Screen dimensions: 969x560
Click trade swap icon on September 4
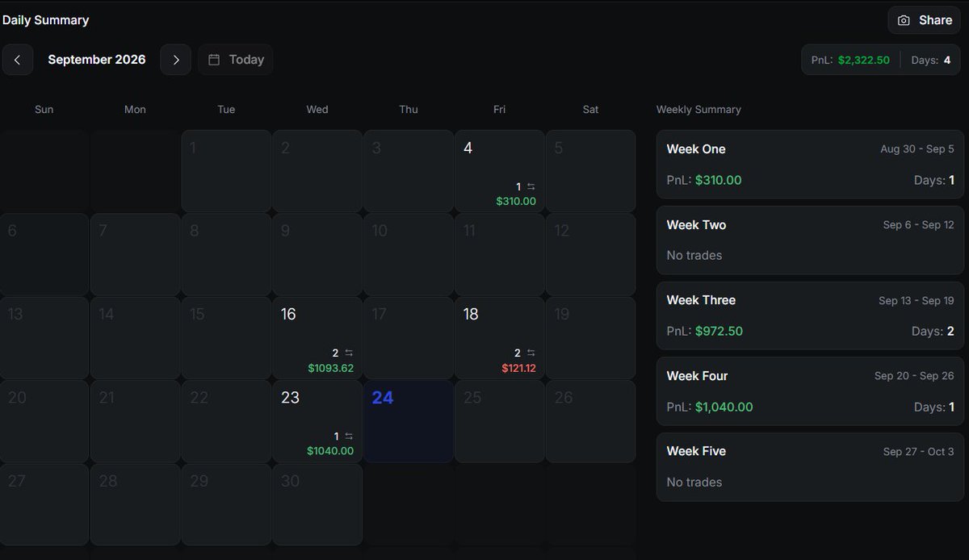531,186
